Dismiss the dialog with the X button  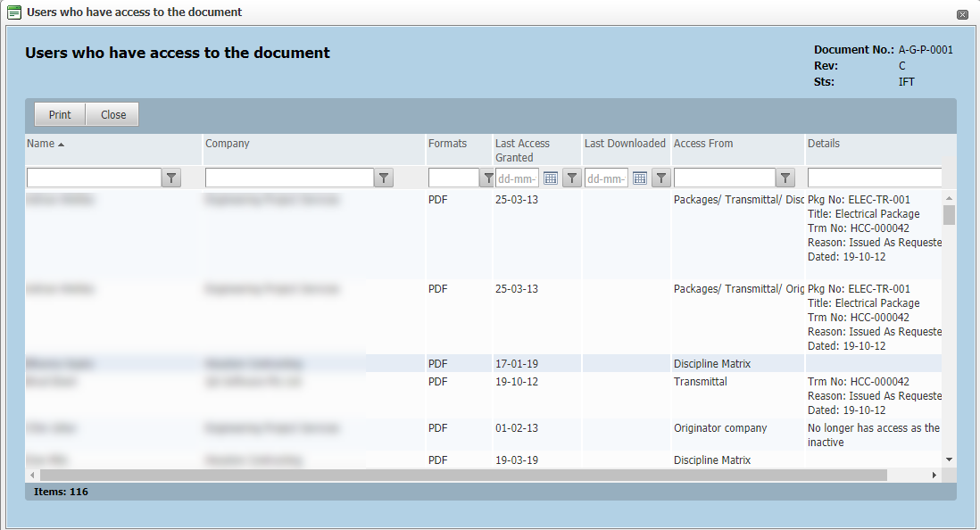964,14
